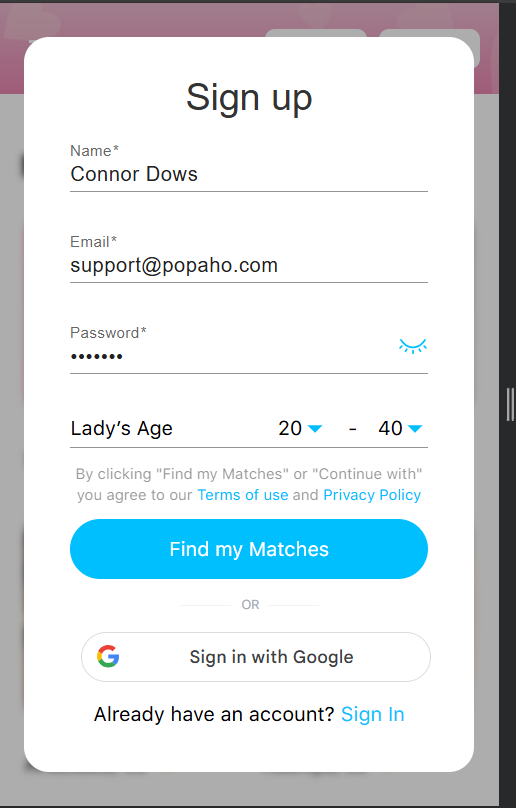Click the Sign up heading
This screenshot has width=516, height=808.
point(249,98)
